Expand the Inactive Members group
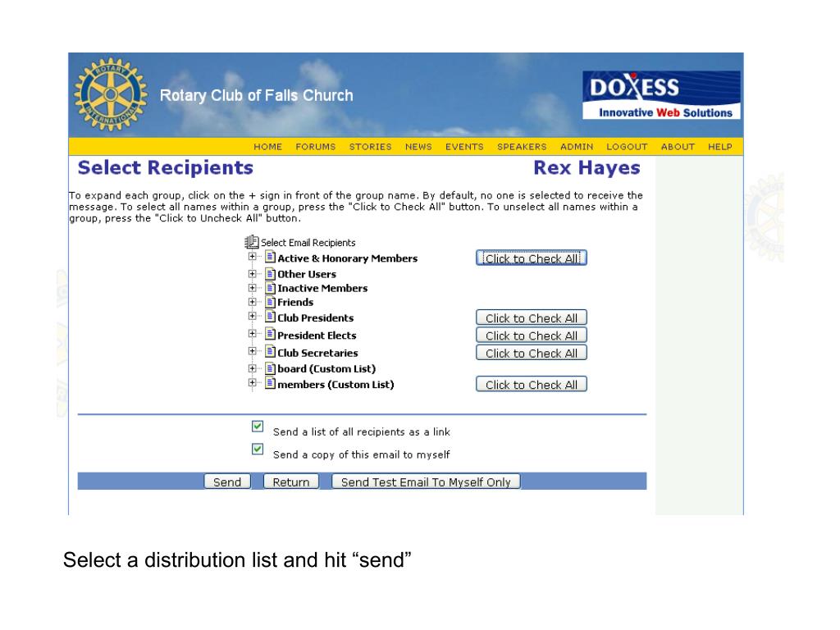840x630 pixels. pos(253,288)
